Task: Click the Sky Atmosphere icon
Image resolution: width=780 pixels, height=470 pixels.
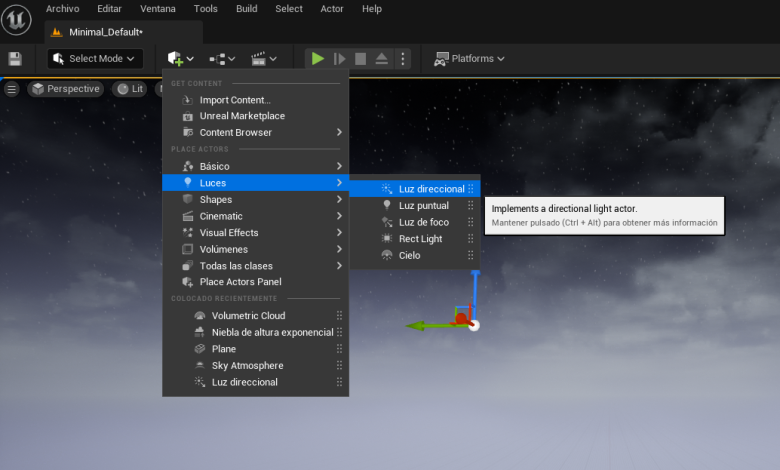Action: click(199, 366)
